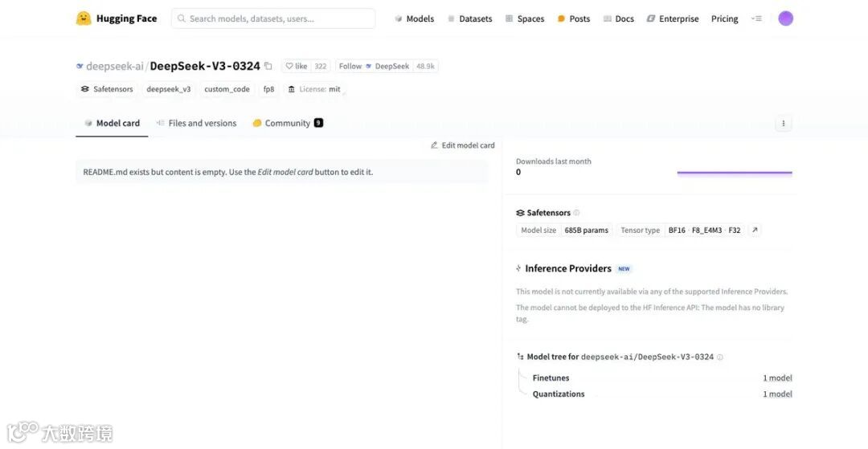Open Enterprise in the navigation bar
Image resolution: width=868 pixels, height=449 pixels.
(x=673, y=18)
